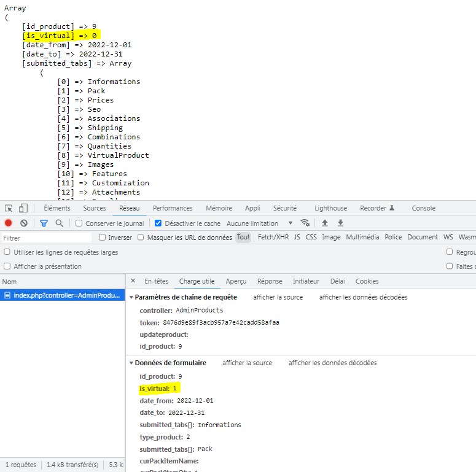Open the Aucune limitation throttling dropdown
476x472 pixels.
pyautogui.click(x=260, y=223)
